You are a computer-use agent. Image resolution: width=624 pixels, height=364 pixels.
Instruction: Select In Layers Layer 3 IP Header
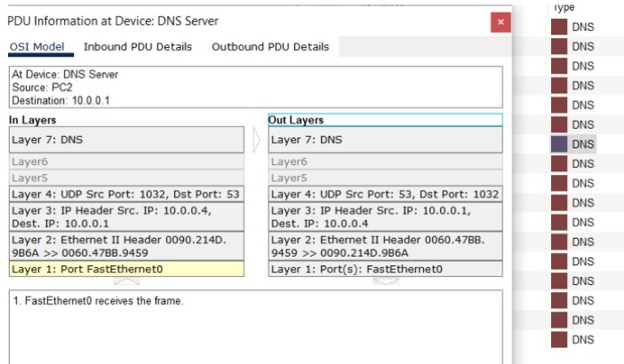point(125,218)
